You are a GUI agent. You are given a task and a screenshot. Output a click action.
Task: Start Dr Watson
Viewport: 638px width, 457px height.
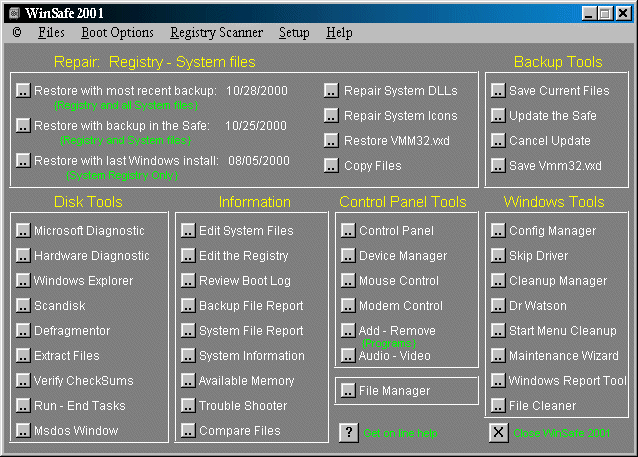pyautogui.click(x=498, y=305)
